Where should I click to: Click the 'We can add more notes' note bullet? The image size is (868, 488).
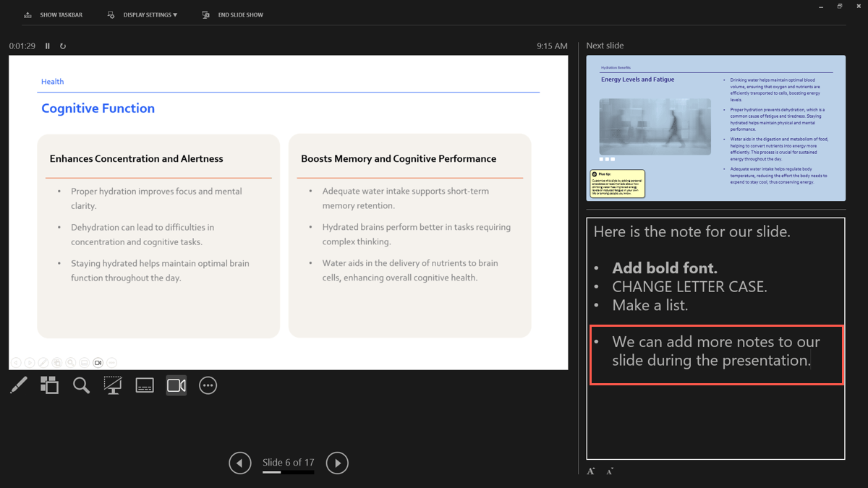tap(716, 351)
